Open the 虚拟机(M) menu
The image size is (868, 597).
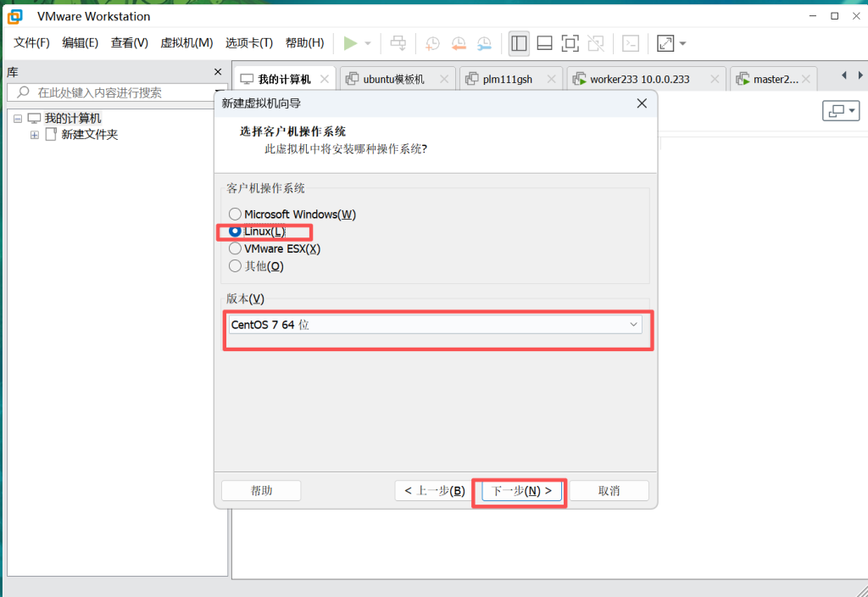[186, 42]
